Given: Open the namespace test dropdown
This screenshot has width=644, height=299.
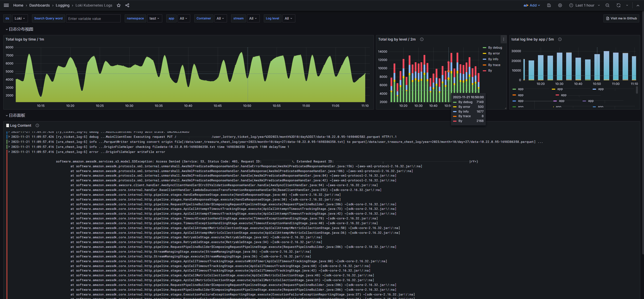Looking at the screenshot, I should [154, 18].
